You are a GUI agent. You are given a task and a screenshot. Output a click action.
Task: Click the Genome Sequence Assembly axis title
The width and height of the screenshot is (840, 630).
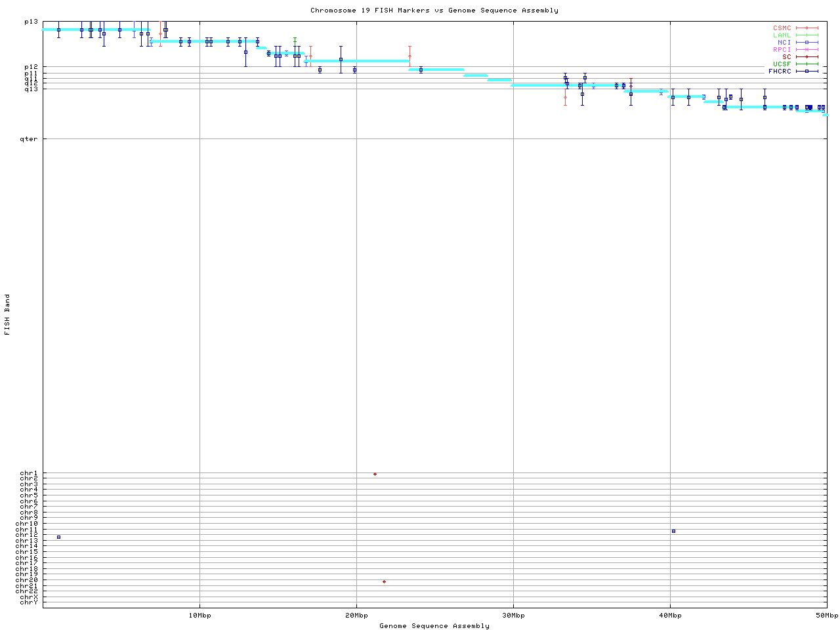click(x=434, y=626)
